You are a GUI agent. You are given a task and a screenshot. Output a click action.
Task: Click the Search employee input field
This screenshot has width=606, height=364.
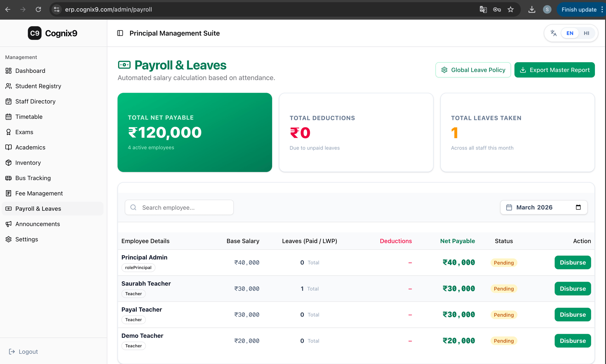[x=179, y=207]
